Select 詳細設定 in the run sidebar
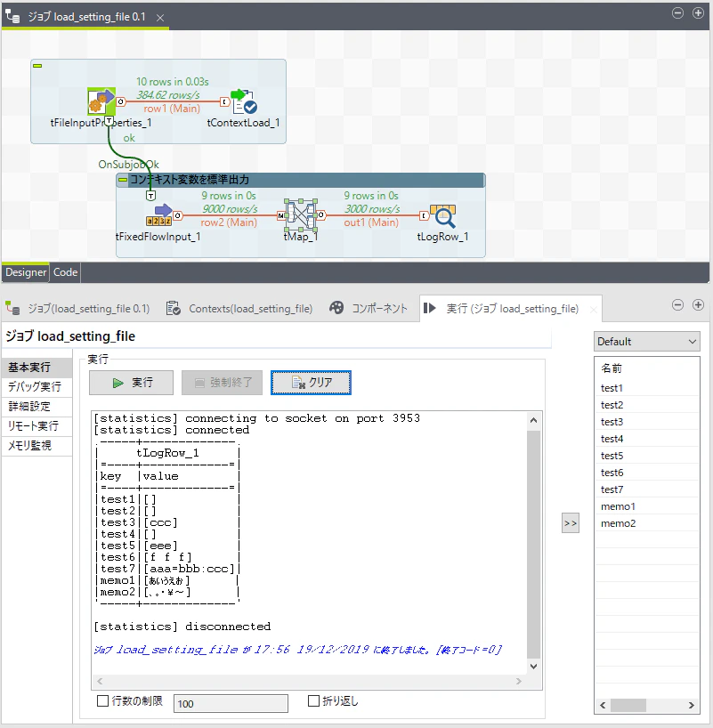Image resolution: width=713 pixels, height=728 pixels. click(x=37, y=406)
